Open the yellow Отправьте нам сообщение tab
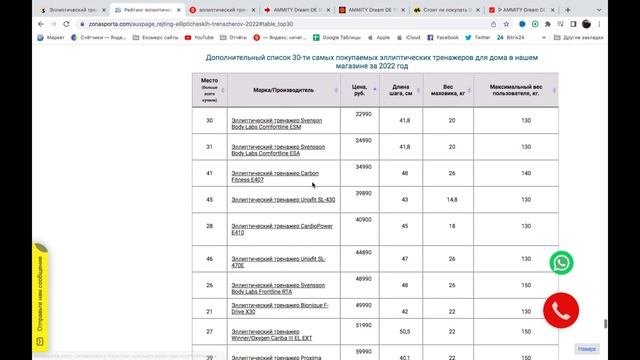Viewport: 640px width, 360px height. [x=40, y=298]
